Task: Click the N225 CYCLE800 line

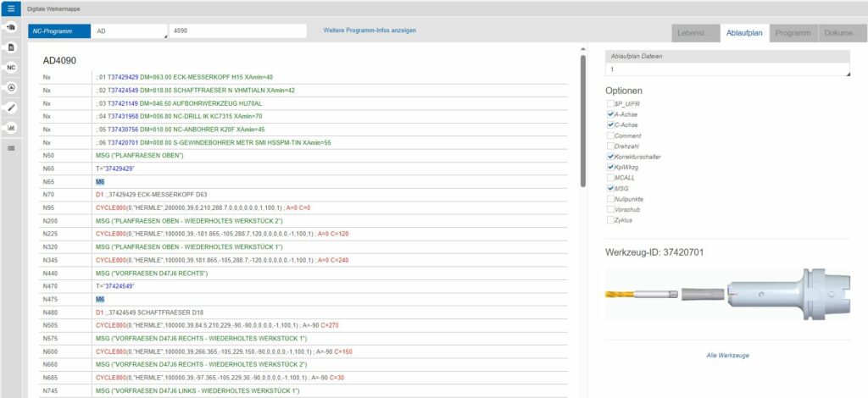Action: 222,235
